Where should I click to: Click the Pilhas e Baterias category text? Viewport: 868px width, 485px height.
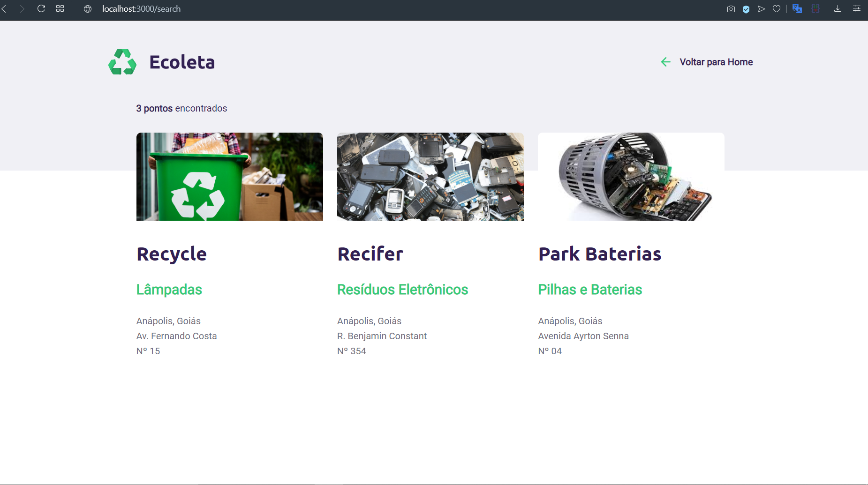tap(590, 290)
